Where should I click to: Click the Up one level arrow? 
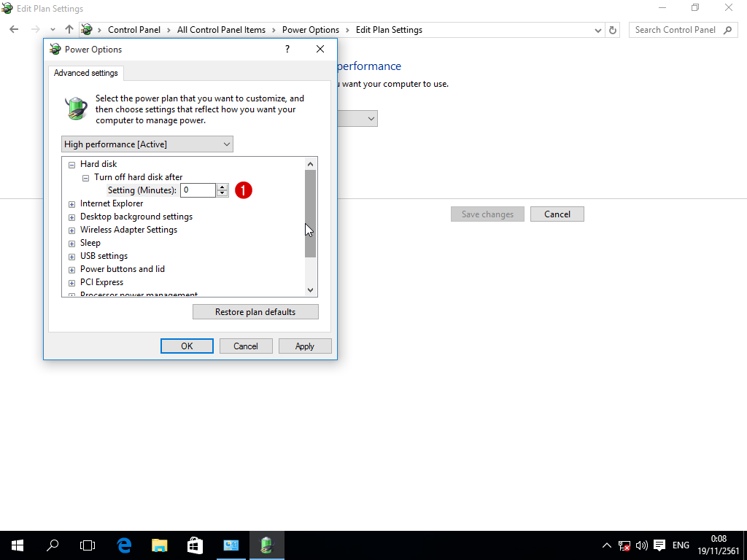coord(69,30)
